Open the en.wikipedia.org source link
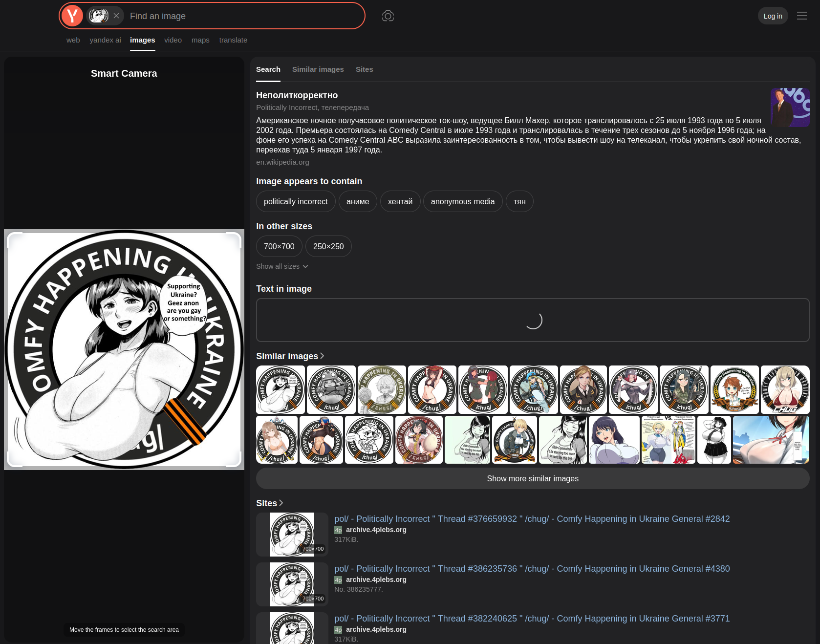Viewport: 820px width, 644px height. 282,162
